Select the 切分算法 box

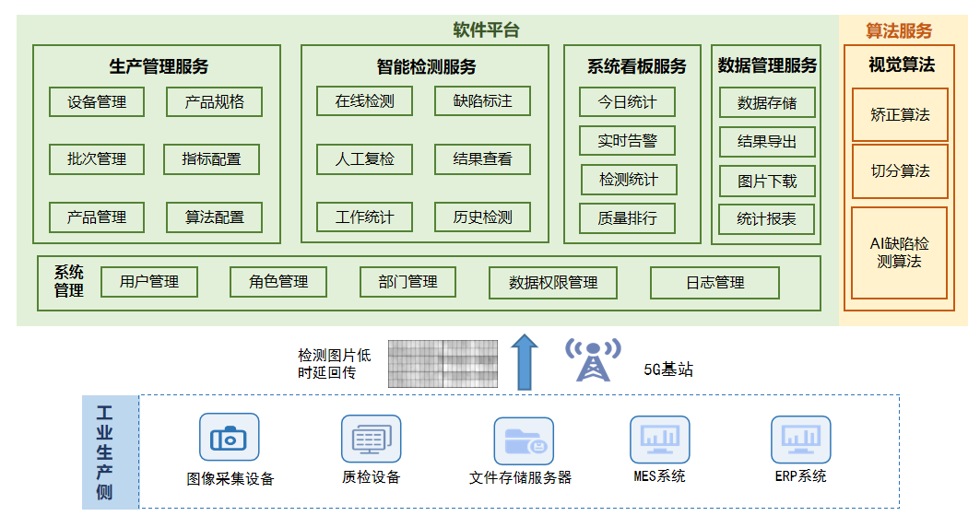click(900, 171)
